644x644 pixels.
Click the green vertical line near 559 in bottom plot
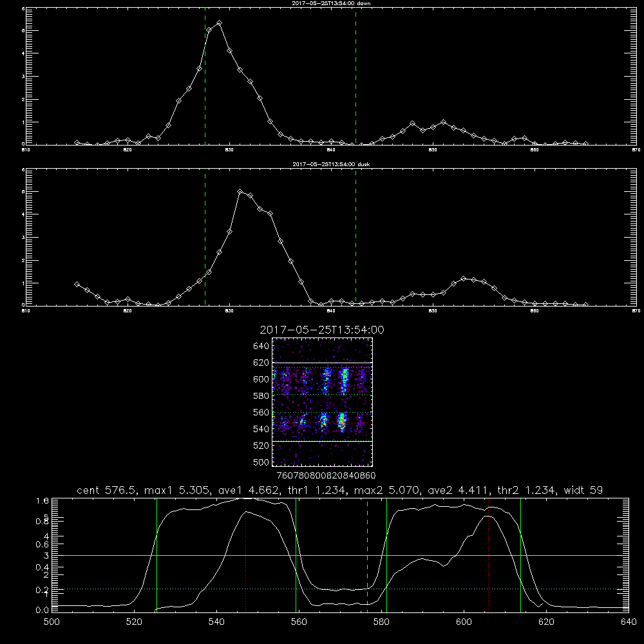[296, 555]
